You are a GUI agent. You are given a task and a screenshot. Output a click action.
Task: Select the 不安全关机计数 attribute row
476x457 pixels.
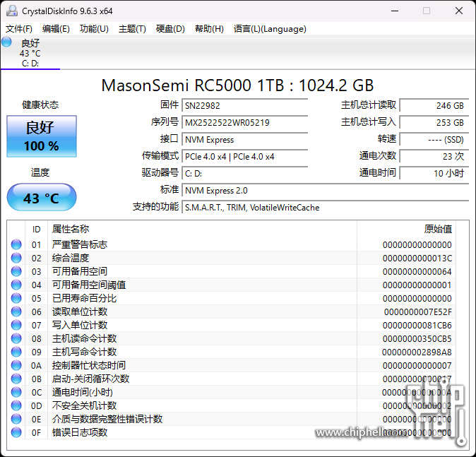(232, 405)
